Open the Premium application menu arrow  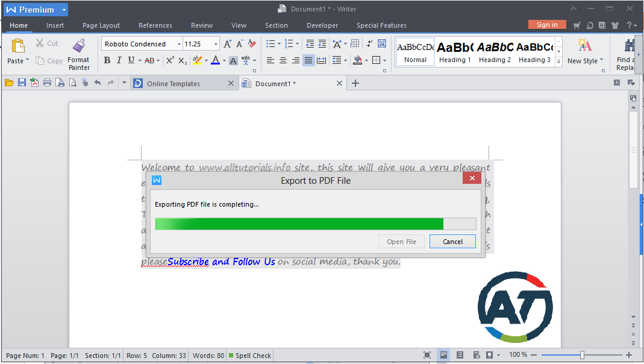pos(64,10)
